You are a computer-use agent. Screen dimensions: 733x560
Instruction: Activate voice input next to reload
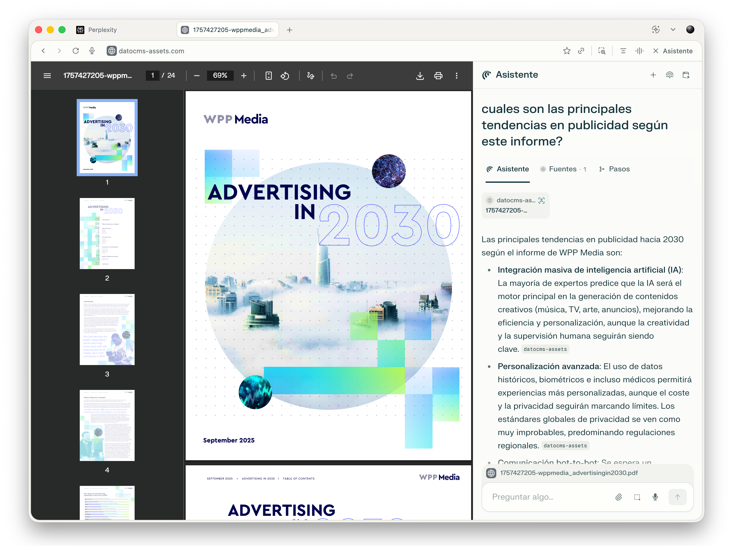pos(92,51)
